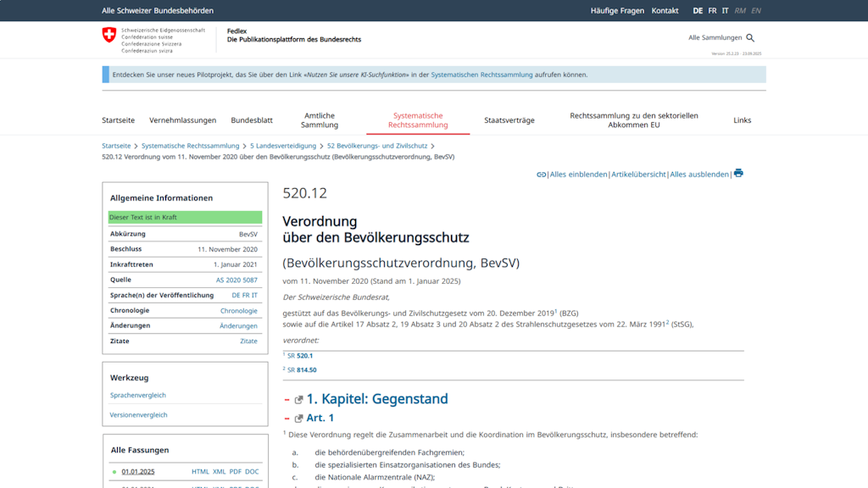The image size is (868, 488).
Task: Open Sprachenvergleich under Werkzeug
Action: click(x=137, y=395)
